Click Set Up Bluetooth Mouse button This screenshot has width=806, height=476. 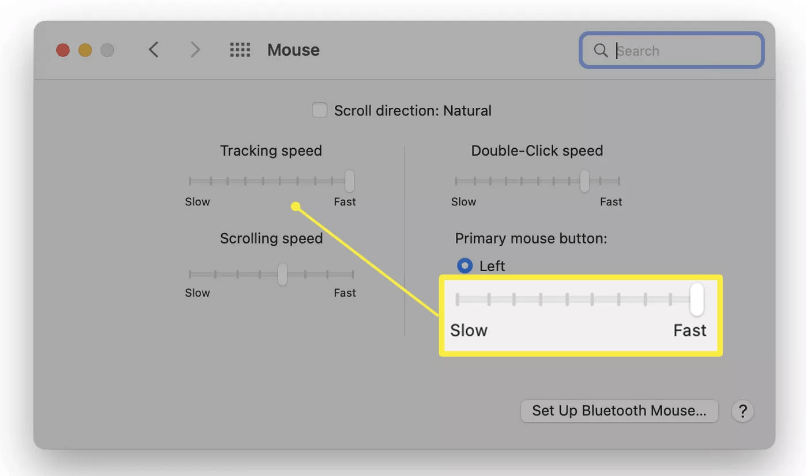pos(619,411)
